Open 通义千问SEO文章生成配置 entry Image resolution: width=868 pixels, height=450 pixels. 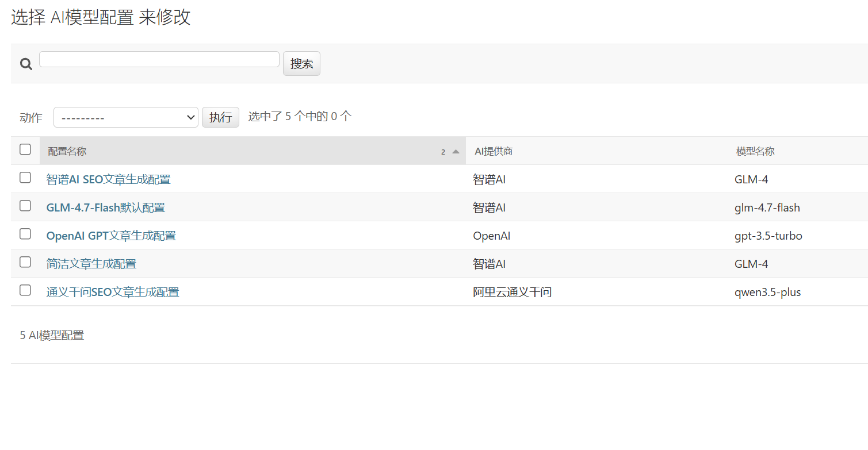click(x=113, y=292)
